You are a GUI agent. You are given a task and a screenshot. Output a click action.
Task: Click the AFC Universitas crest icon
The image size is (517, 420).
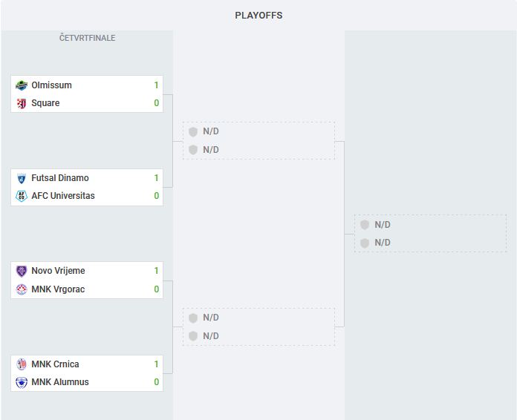coord(22,196)
